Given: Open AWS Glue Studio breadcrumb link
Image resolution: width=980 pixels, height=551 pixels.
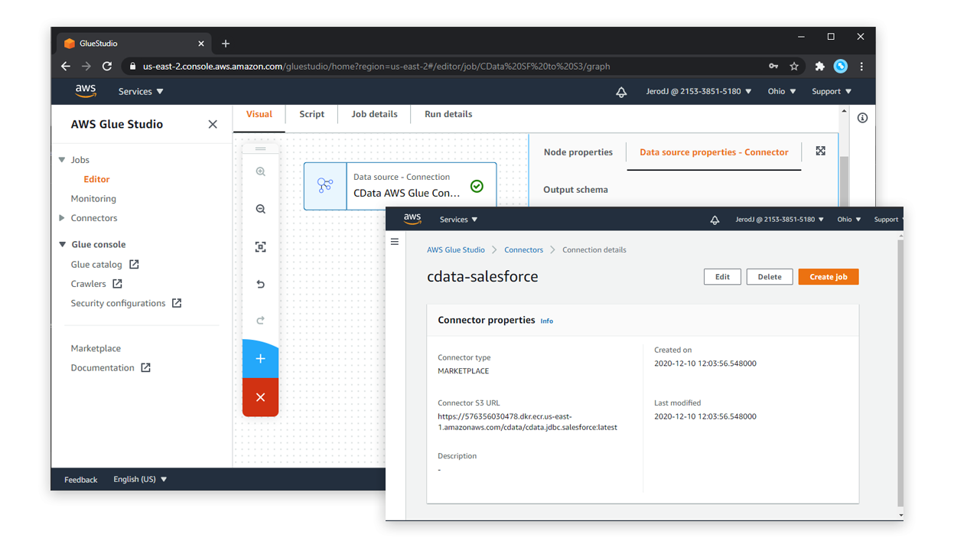Looking at the screenshot, I should (x=456, y=249).
